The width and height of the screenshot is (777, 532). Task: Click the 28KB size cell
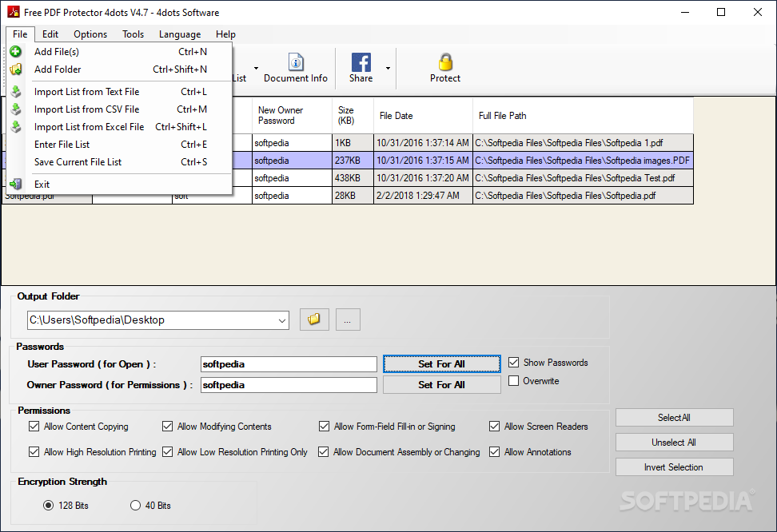(x=353, y=195)
